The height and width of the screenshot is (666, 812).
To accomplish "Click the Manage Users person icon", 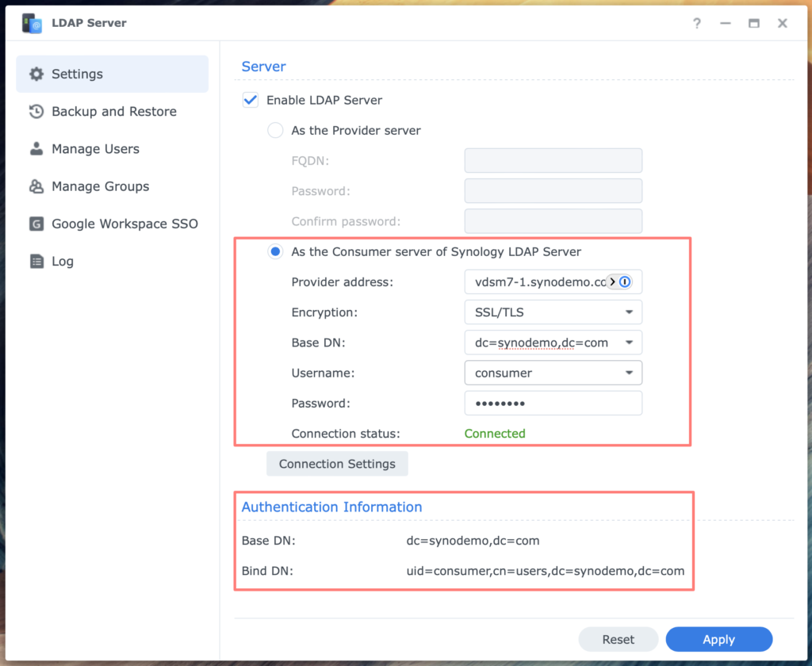I will point(36,148).
